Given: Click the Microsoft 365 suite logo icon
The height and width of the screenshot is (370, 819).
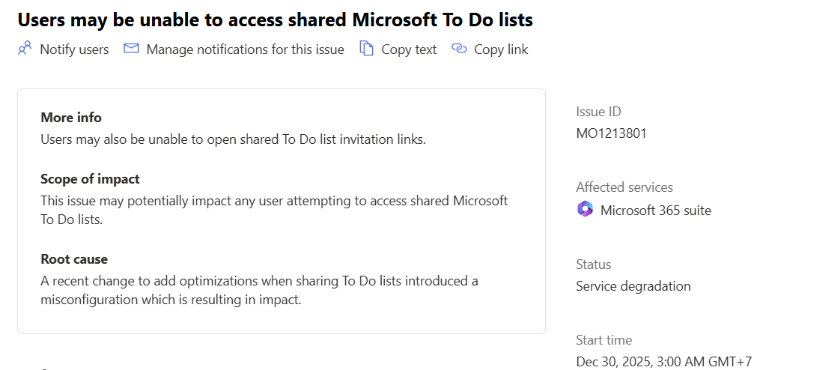Looking at the screenshot, I should point(585,210).
